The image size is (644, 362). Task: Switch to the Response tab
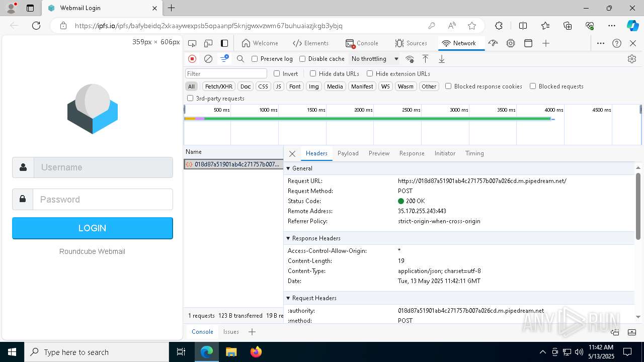tap(412, 153)
